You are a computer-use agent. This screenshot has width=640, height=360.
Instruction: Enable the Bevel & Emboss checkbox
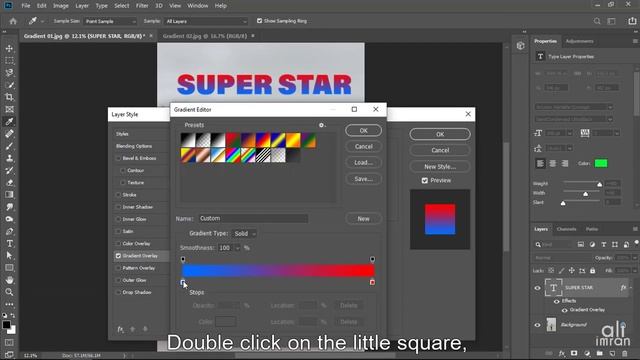point(118,158)
